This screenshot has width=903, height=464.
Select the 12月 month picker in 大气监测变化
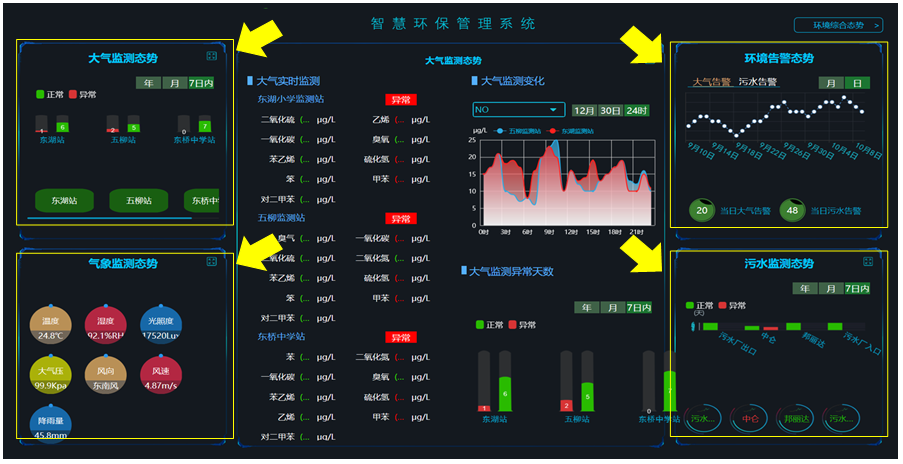[583, 110]
